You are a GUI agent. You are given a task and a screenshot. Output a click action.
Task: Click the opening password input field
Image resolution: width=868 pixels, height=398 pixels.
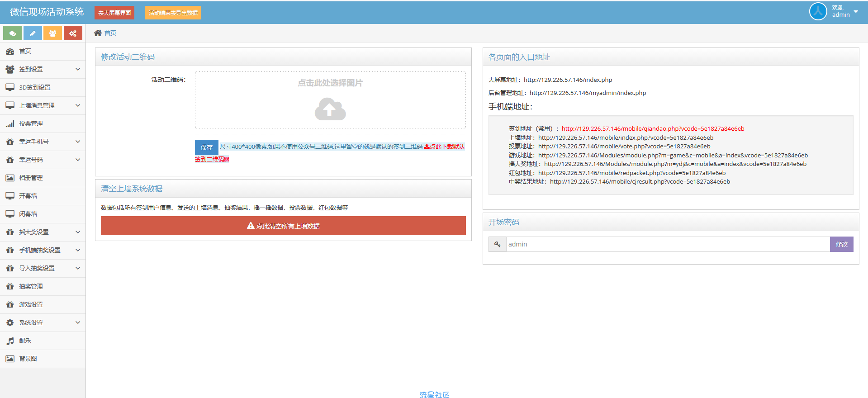tap(668, 244)
